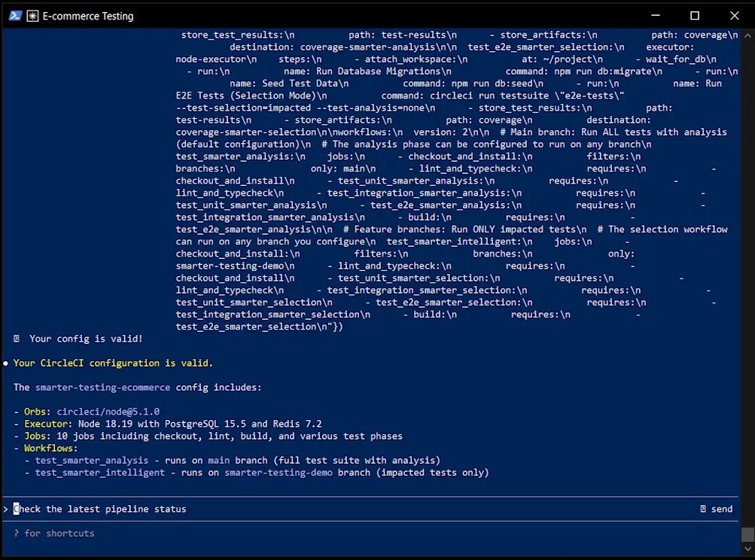This screenshot has width=755, height=560.
Task: Click 'only: main' in the config output
Action: pos(340,169)
